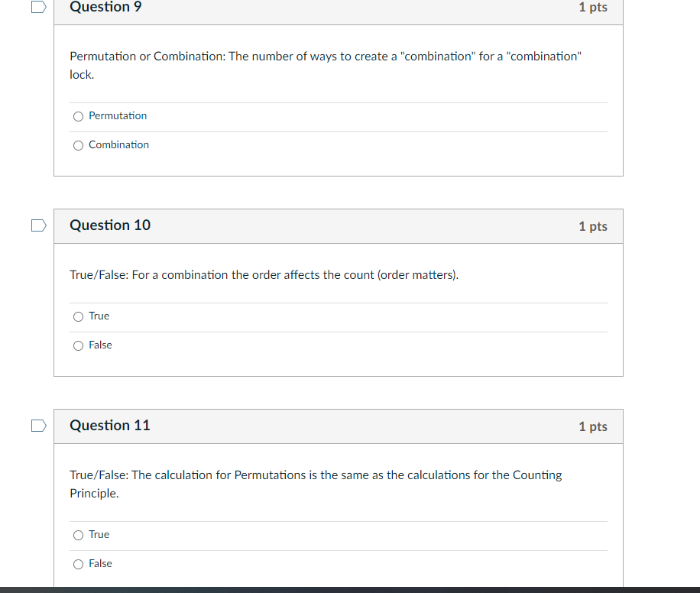700x593 pixels.
Task: Select the Combination radio button
Action: [x=78, y=145]
